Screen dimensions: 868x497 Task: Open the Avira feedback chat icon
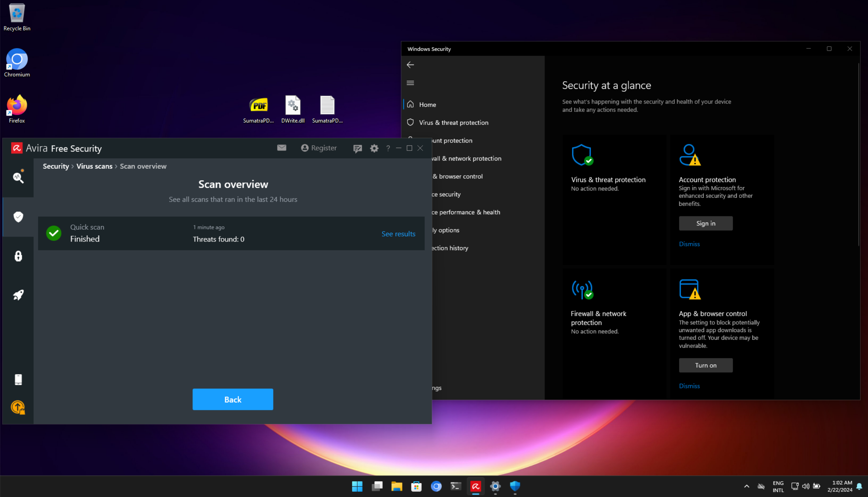(357, 148)
